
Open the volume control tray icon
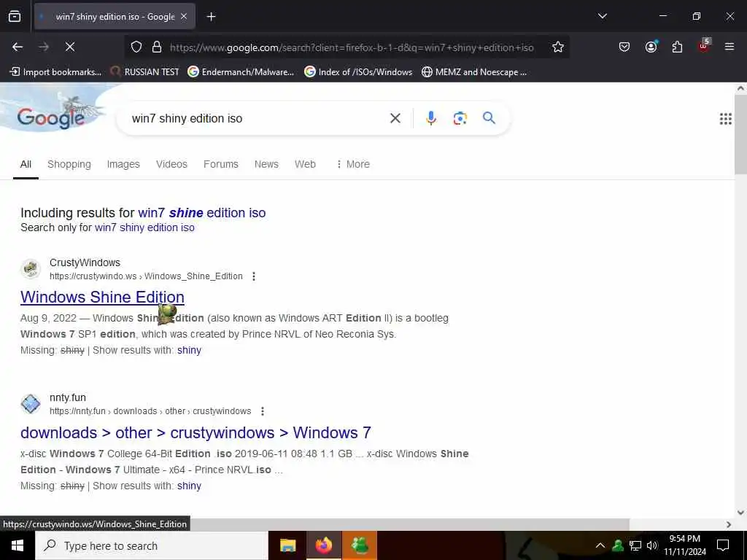click(651, 545)
